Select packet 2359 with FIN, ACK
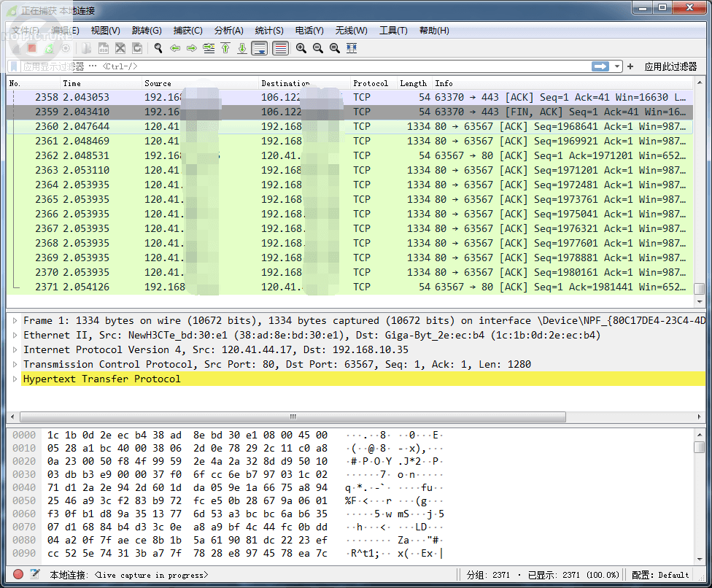712x588 pixels. pos(349,112)
